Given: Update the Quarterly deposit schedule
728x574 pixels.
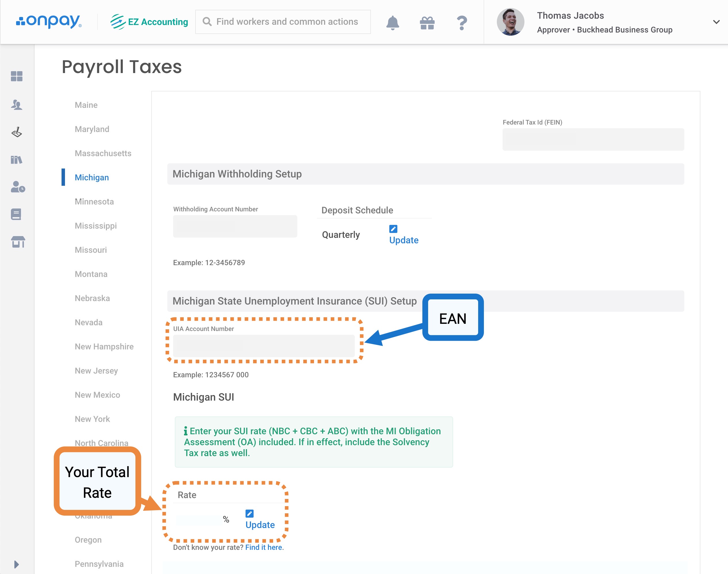Looking at the screenshot, I should (x=403, y=240).
